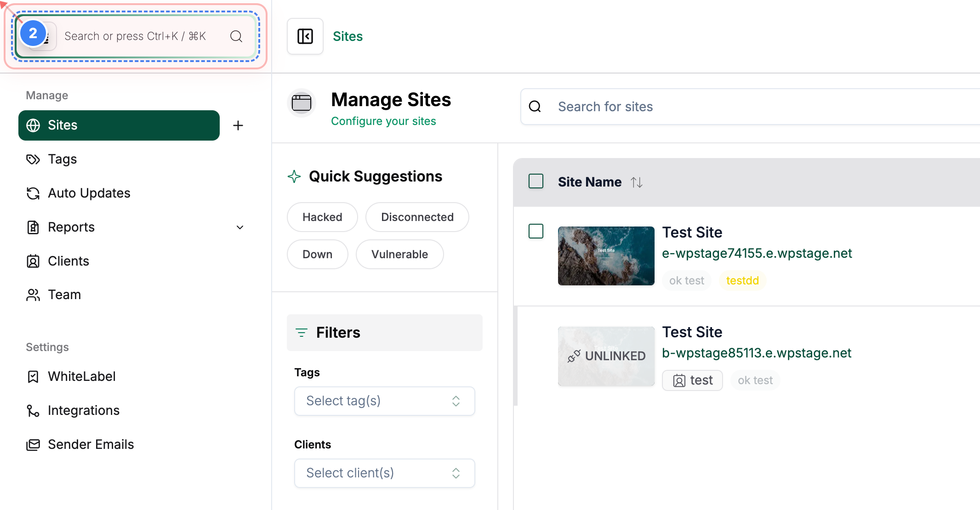Image resolution: width=980 pixels, height=510 pixels.
Task: Select the Clients icon in the sidebar
Action: click(x=34, y=261)
